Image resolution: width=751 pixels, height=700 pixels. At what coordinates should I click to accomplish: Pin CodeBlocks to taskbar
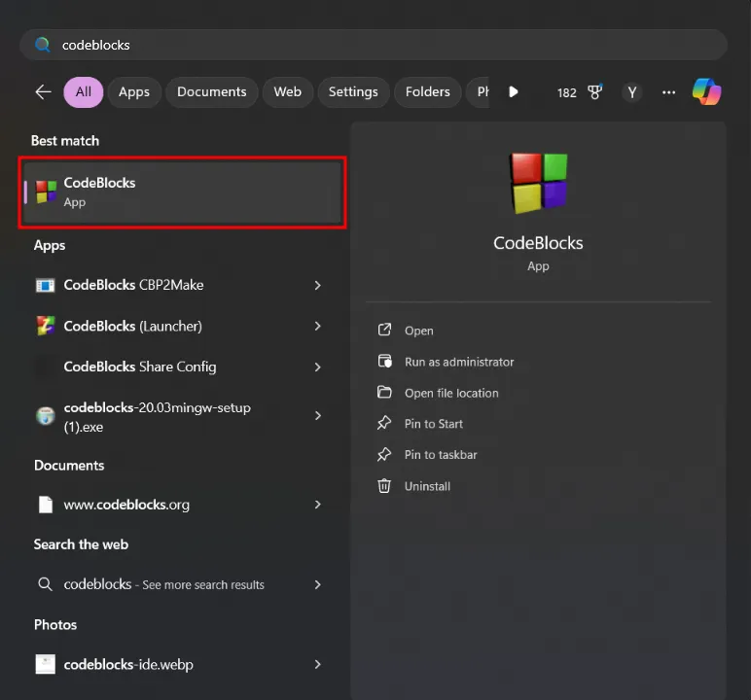click(x=440, y=455)
